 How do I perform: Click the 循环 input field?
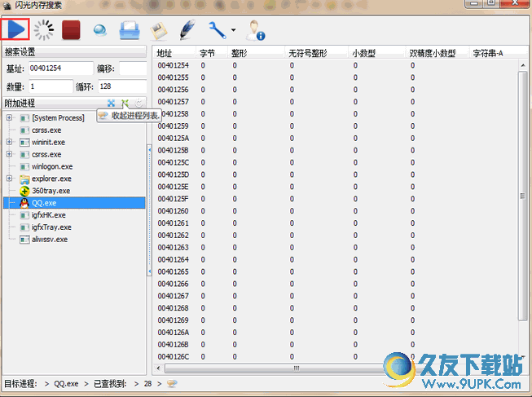click(122, 86)
